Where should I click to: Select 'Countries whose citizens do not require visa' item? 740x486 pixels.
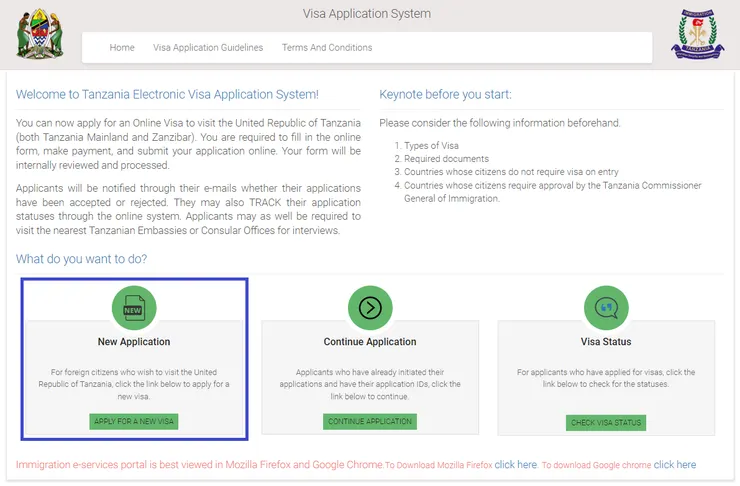(511, 172)
